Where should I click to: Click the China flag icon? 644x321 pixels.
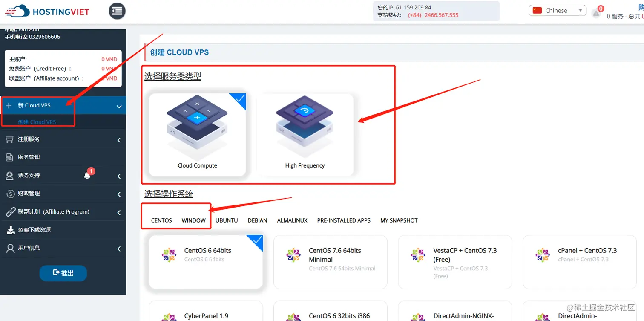pos(537,11)
